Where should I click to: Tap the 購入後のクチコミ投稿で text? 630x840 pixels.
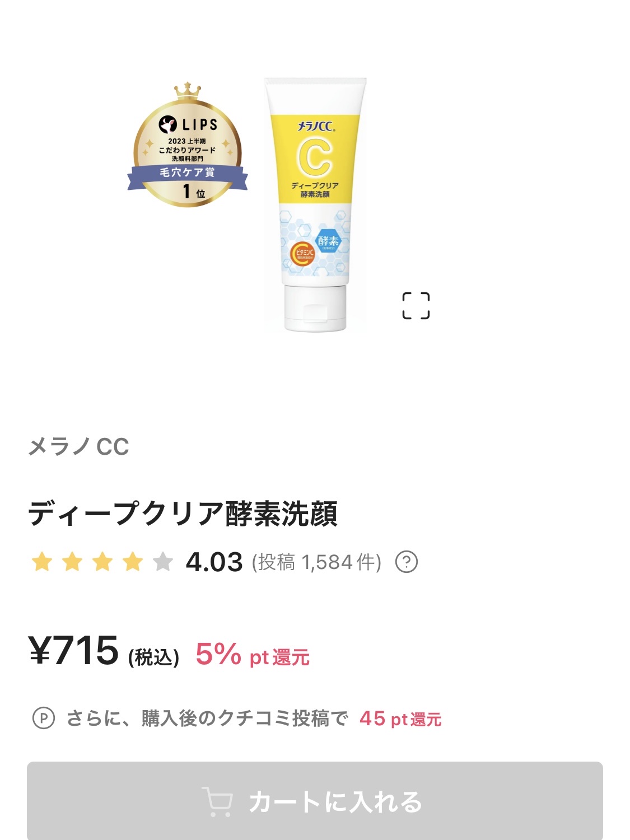[245, 718]
